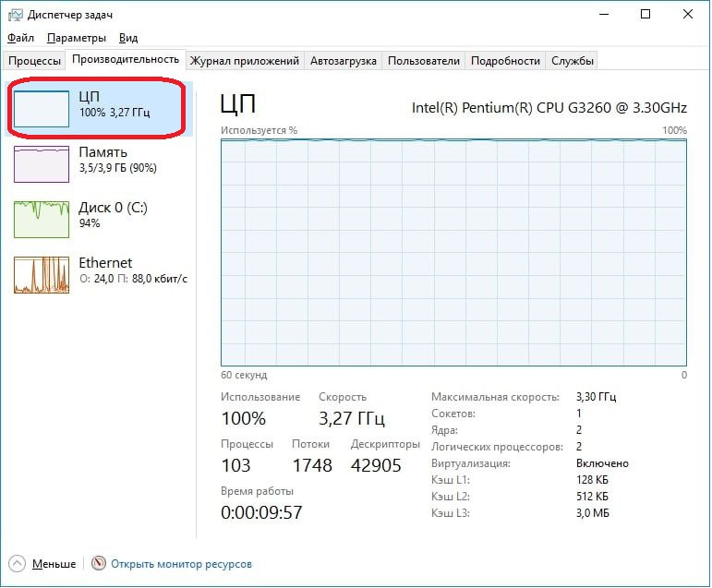This screenshot has height=588, width=712.
Task: Click the Intel(R) Pentium(R) CPU G3260 name text
Action: 549,108
